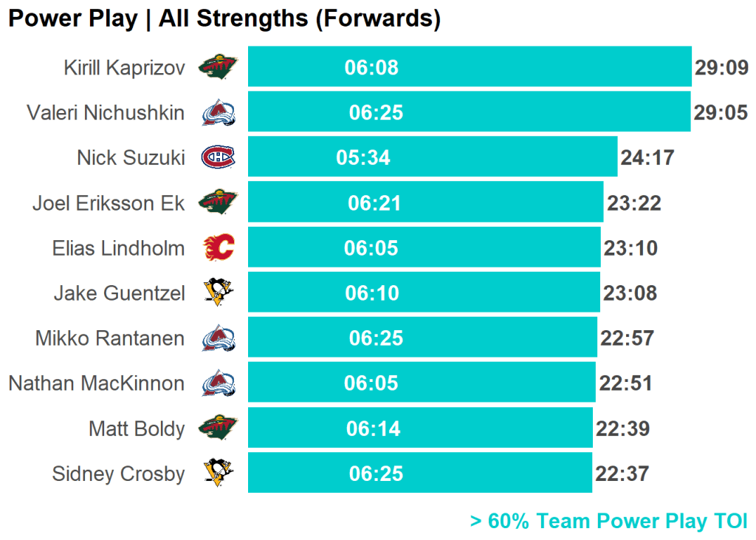Click the Wild logo beside Kirill Kaprizov
The image size is (756, 540).
point(218,68)
